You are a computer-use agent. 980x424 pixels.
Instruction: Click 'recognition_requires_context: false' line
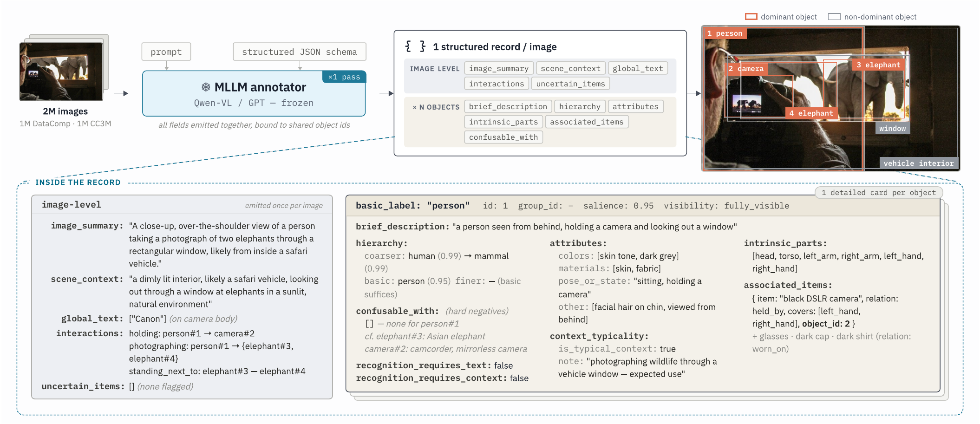tap(442, 378)
